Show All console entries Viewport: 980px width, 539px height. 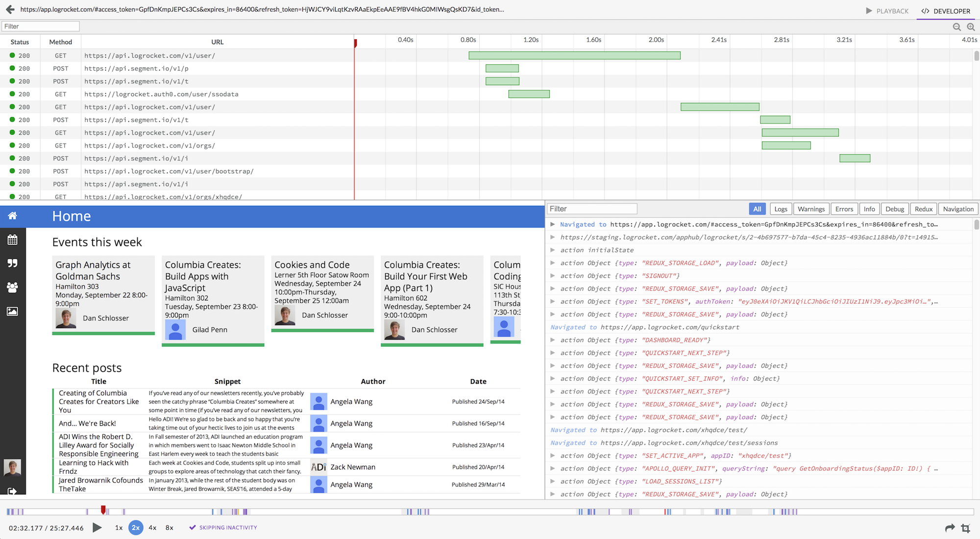pyautogui.click(x=757, y=209)
